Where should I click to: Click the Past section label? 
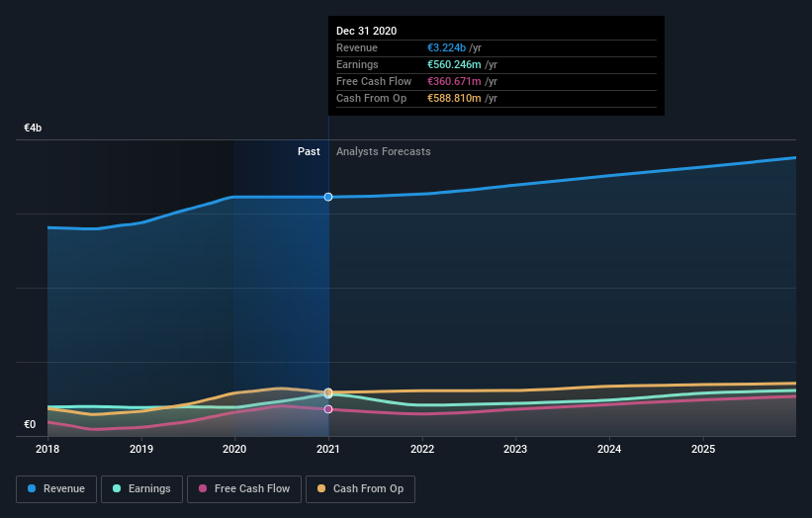click(x=309, y=151)
